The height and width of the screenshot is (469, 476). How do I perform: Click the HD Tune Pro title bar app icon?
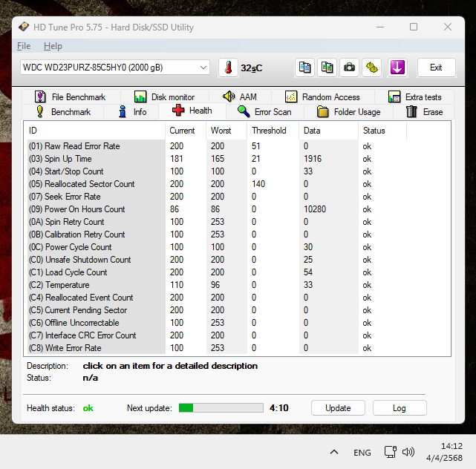pyautogui.click(x=24, y=27)
